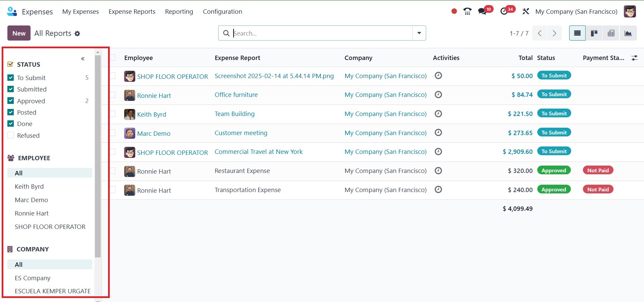Toggle the Approved status checkbox
The image size is (644, 302).
tap(11, 101)
